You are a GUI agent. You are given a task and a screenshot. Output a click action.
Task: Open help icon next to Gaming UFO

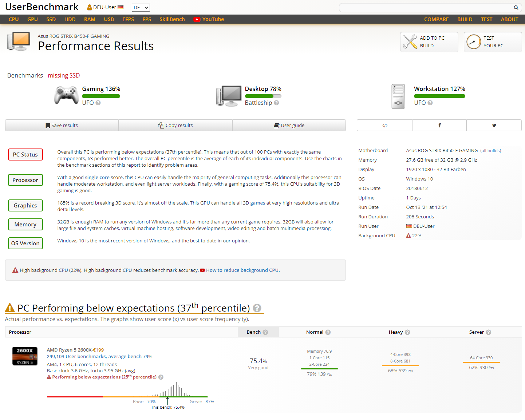[98, 103]
